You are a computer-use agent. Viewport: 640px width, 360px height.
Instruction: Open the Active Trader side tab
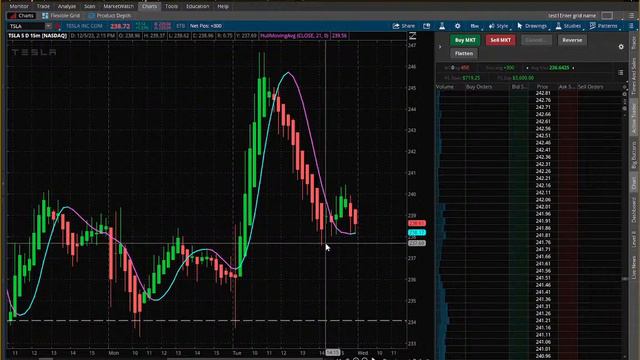634,119
